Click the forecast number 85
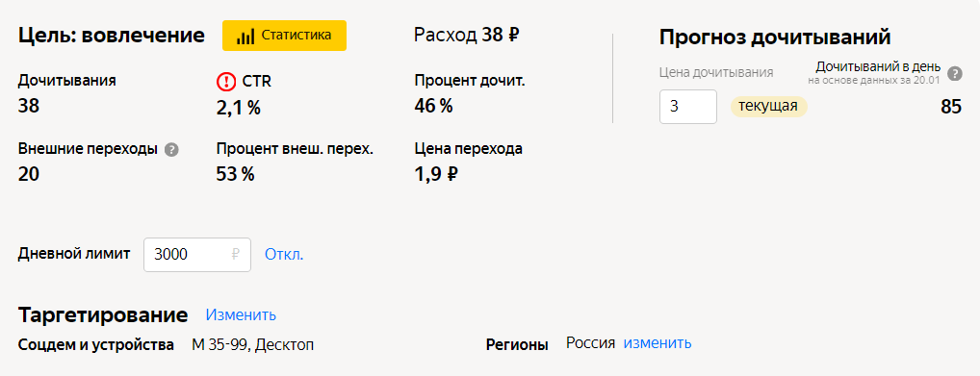The image size is (980, 376). (950, 107)
